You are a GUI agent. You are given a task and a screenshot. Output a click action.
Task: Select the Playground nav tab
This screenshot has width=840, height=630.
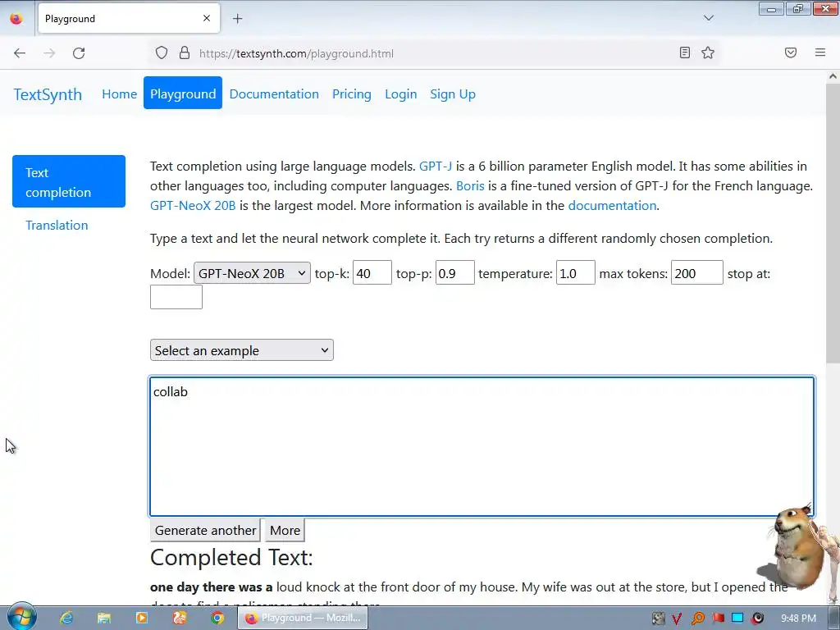pos(183,94)
